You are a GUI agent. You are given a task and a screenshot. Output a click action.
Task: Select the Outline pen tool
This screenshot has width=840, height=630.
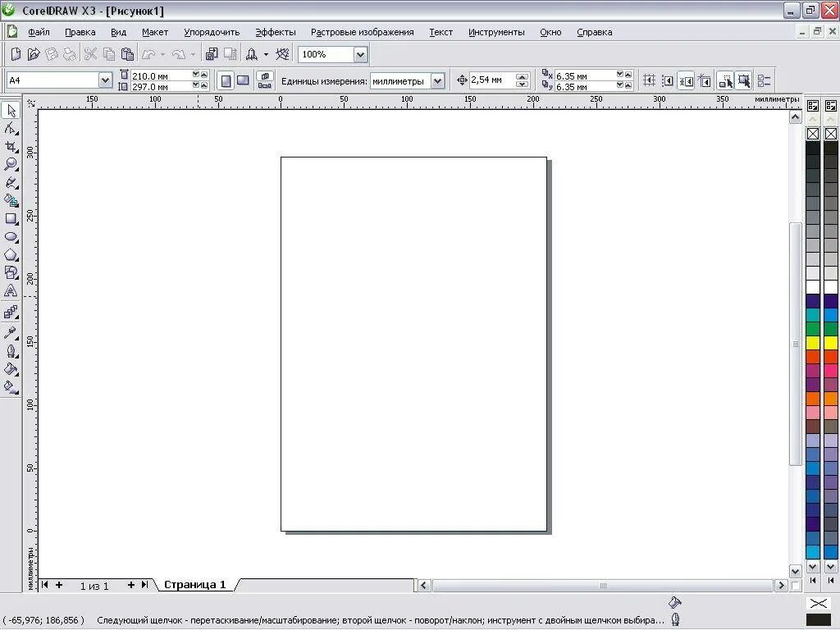[11, 351]
